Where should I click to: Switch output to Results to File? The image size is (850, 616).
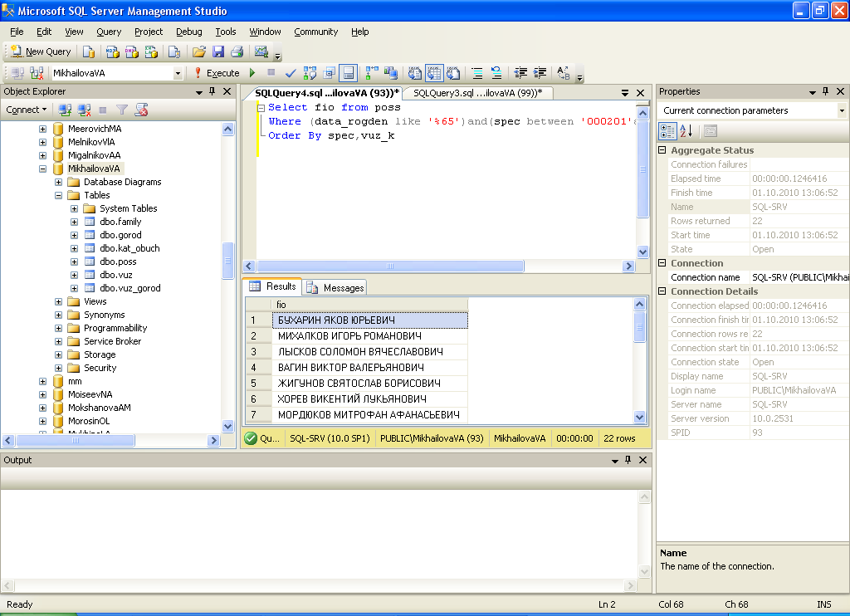click(x=453, y=73)
